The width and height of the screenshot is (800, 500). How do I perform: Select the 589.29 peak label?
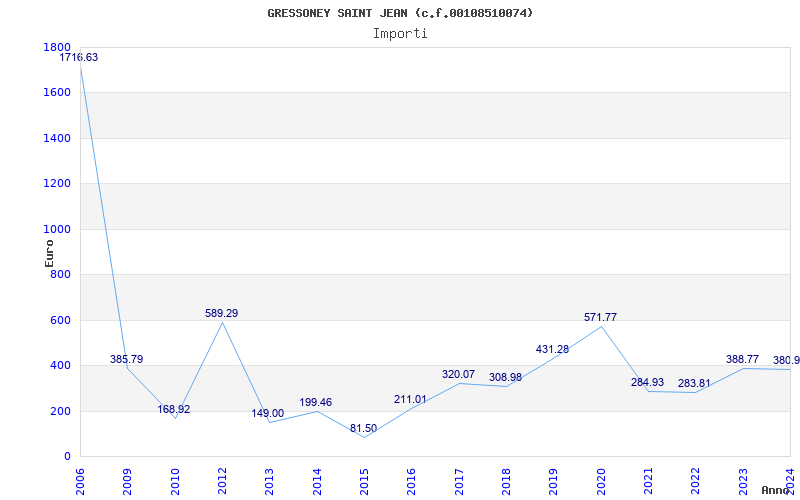pos(221,313)
